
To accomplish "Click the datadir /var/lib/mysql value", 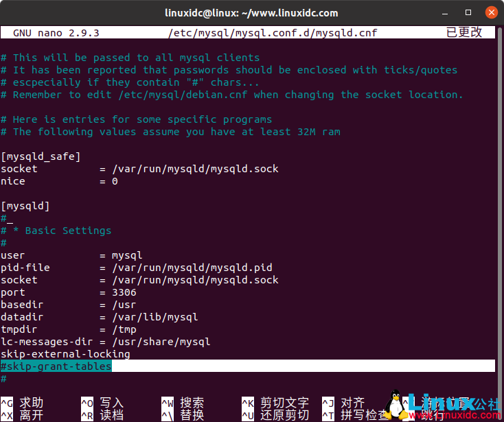I will click(x=155, y=317).
